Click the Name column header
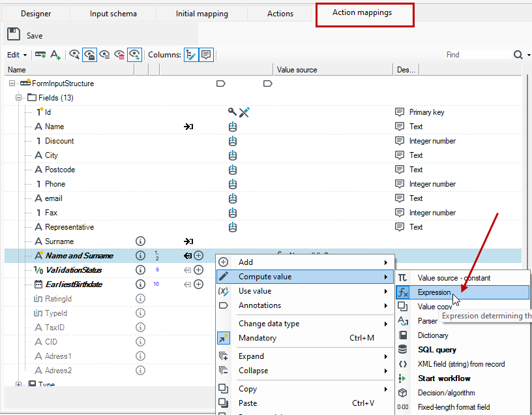Image resolution: width=532 pixels, height=415 pixels. pyautogui.click(x=70, y=70)
